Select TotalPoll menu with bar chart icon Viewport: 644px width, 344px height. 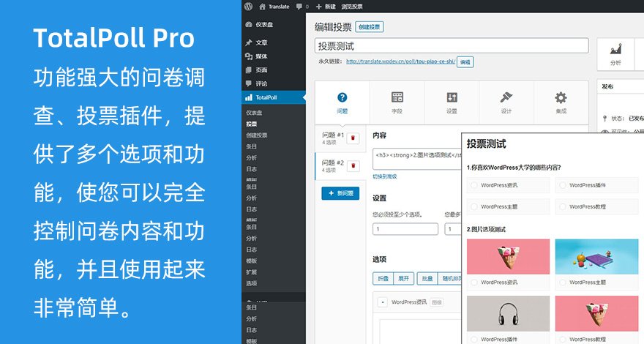pos(274,97)
